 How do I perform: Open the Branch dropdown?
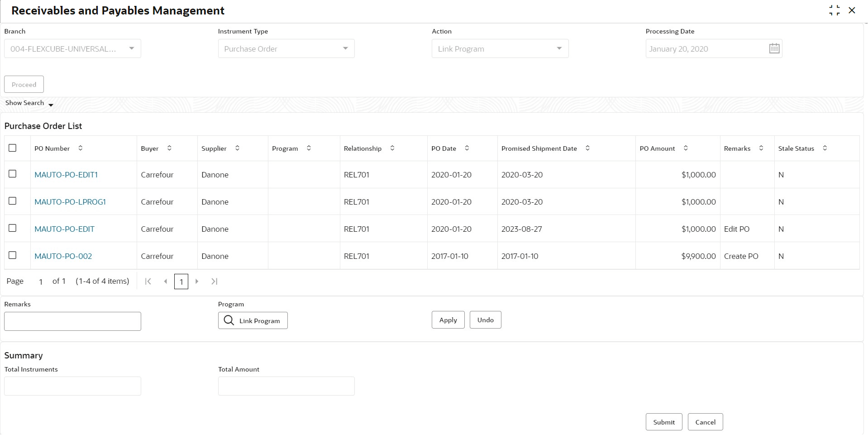[x=131, y=48]
